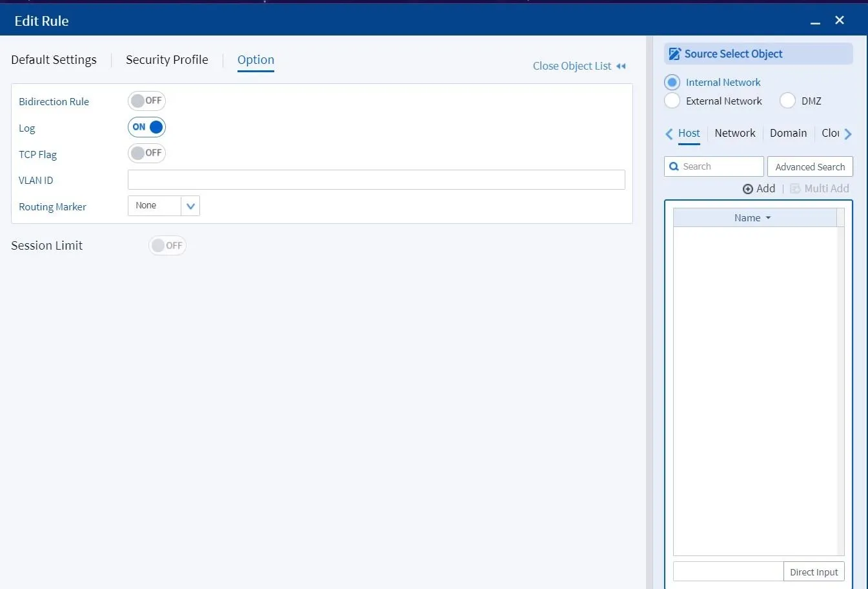Click the Direct Input button
The width and height of the screenshot is (868, 589).
coord(814,572)
